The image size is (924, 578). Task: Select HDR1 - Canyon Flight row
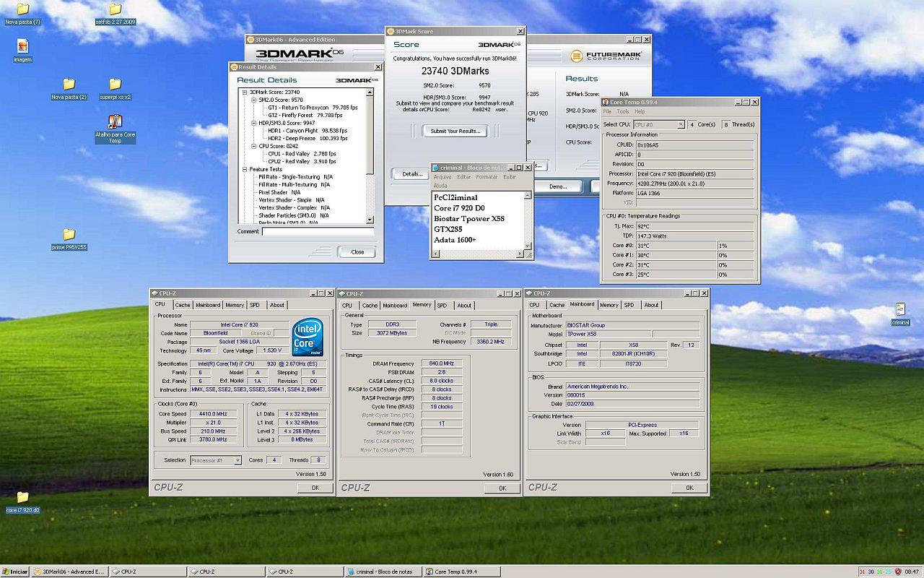click(308, 131)
